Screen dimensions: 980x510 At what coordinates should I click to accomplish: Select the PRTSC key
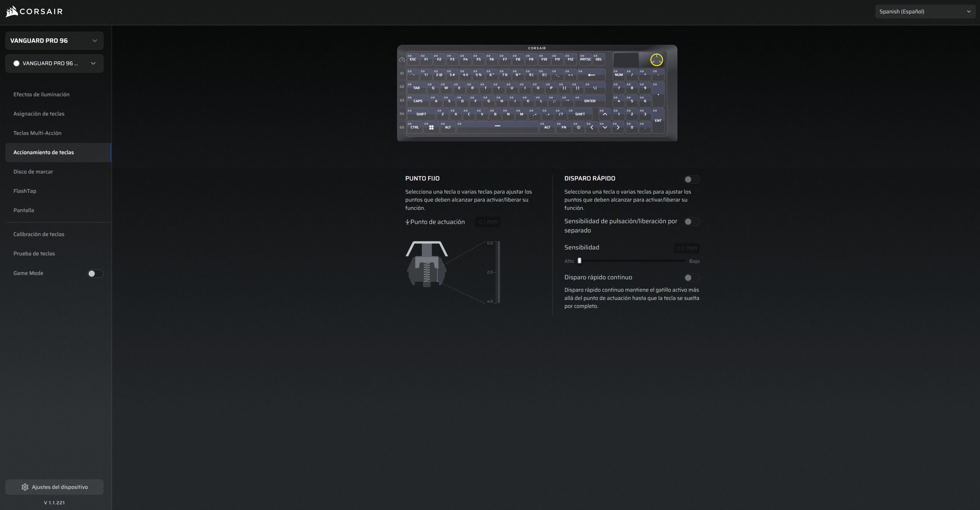[x=585, y=59]
